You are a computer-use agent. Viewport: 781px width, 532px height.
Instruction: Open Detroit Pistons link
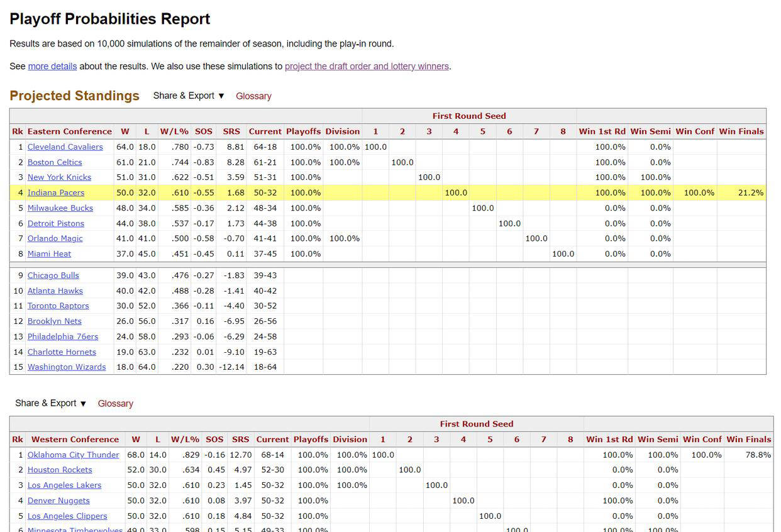pos(55,223)
